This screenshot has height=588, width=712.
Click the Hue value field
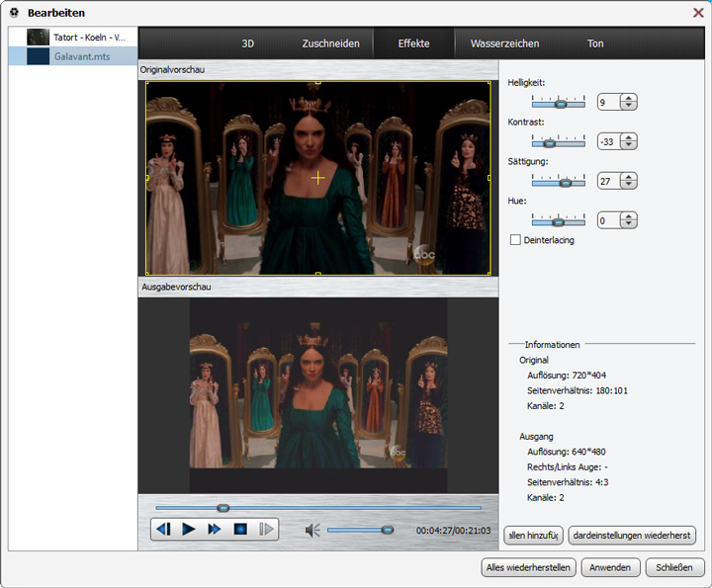click(x=609, y=220)
